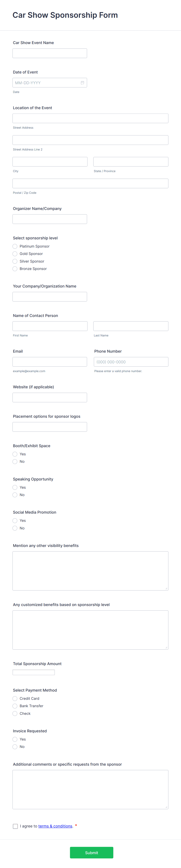This screenshot has width=181, height=868.
Task: Choose the Gold Sponsor level
Action: click(x=15, y=254)
